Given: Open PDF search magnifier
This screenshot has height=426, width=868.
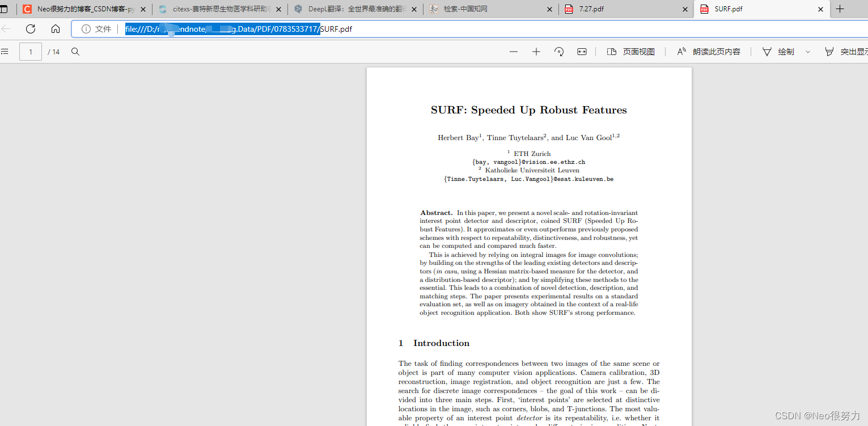Looking at the screenshot, I should pos(75,52).
